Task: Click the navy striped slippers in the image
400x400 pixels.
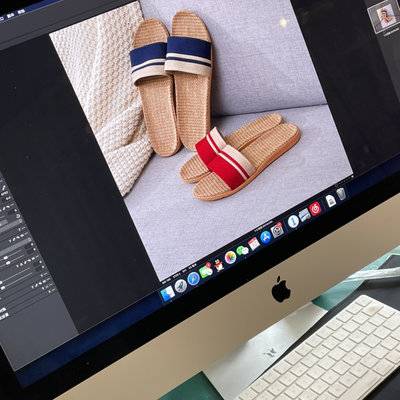Action: [172, 80]
